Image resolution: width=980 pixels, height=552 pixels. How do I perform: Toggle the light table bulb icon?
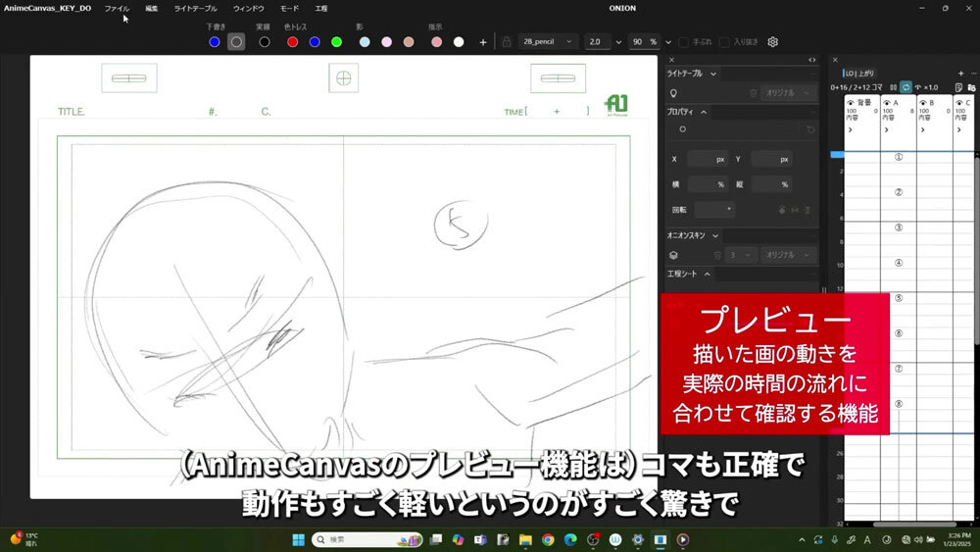(x=673, y=93)
